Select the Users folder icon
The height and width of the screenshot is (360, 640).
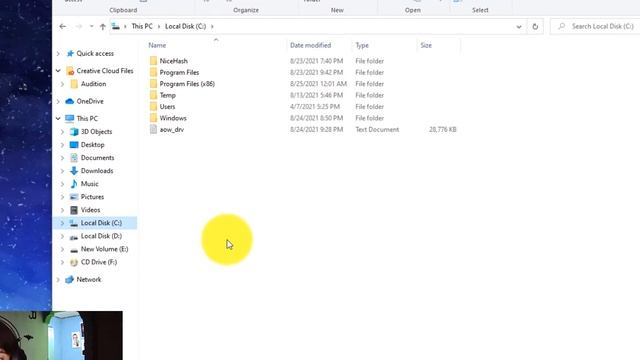(153, 107)
